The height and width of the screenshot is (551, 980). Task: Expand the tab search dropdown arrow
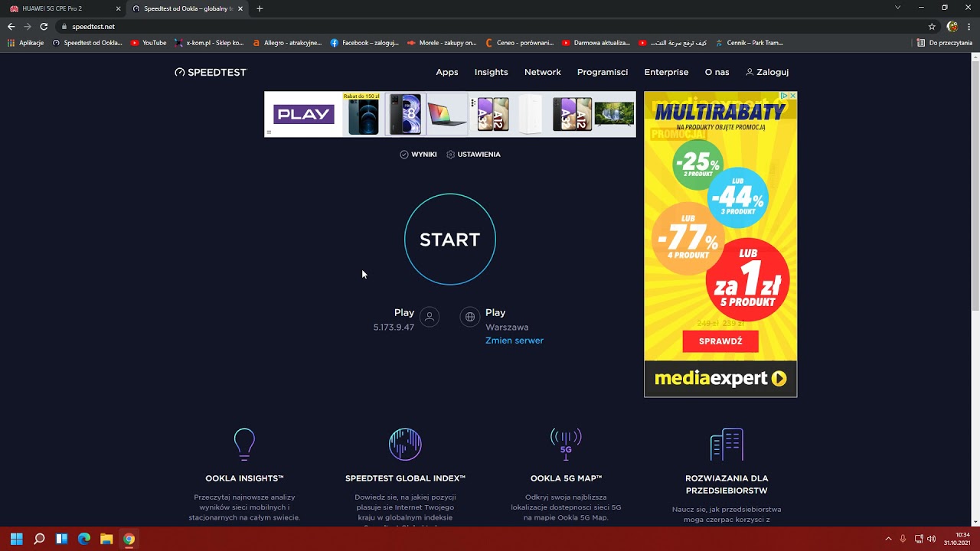897,8
